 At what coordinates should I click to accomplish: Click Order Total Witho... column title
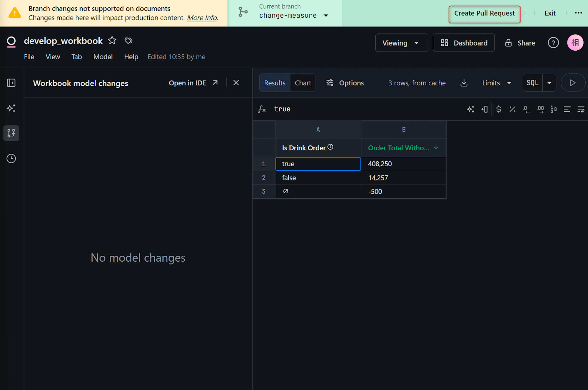pos(398,148)
